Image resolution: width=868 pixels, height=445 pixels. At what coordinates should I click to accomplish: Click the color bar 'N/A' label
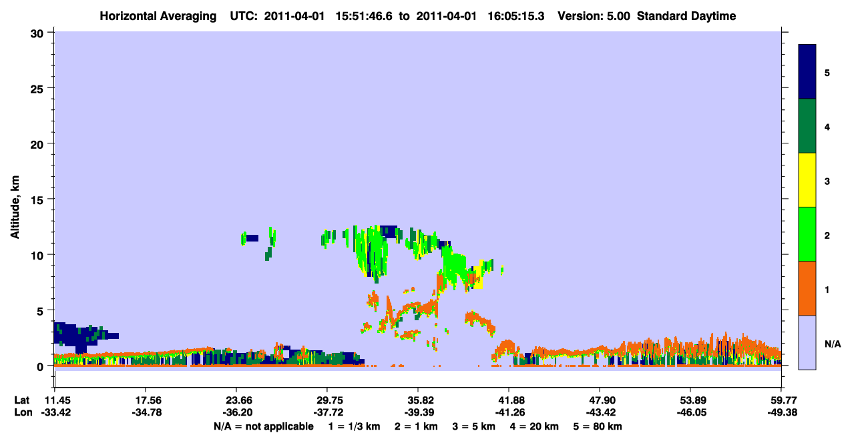pos(832,344)
